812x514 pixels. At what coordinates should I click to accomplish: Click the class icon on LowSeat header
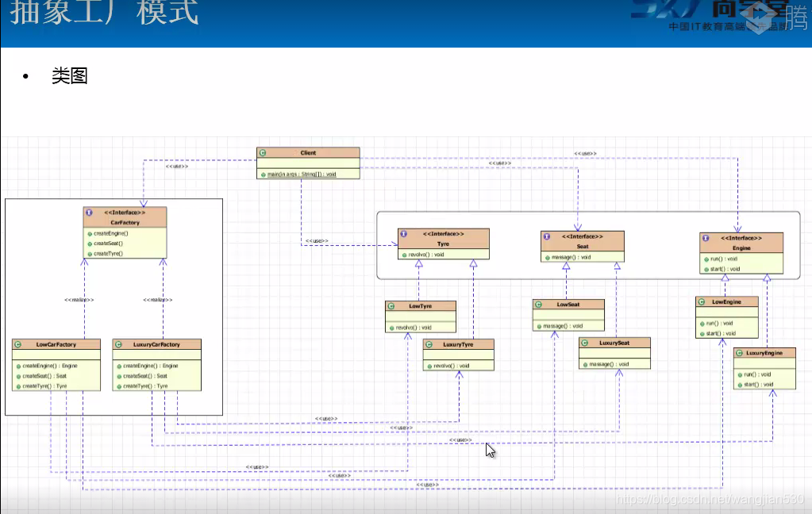pyautogui.click(x=539, y=305)
